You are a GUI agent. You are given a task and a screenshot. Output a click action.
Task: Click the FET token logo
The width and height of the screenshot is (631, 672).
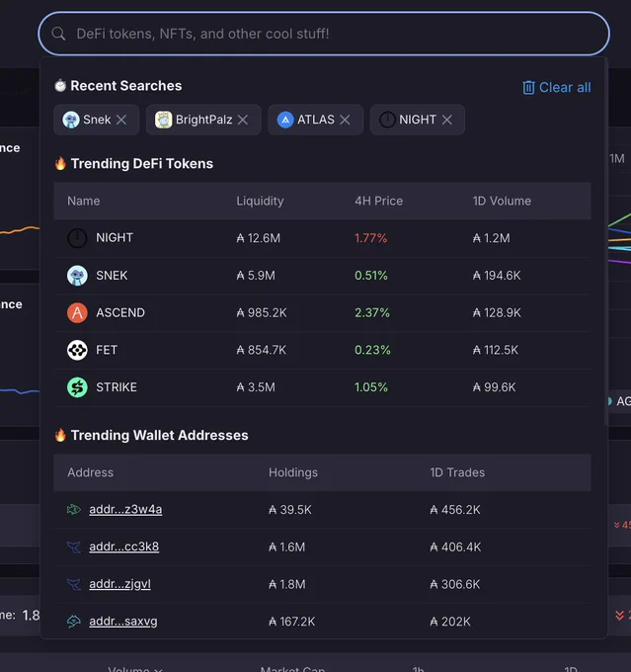77,350
